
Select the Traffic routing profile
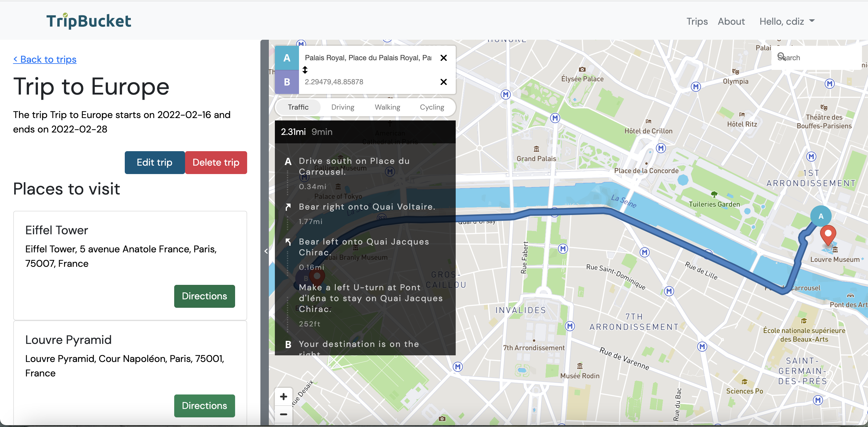pos(298,107)
